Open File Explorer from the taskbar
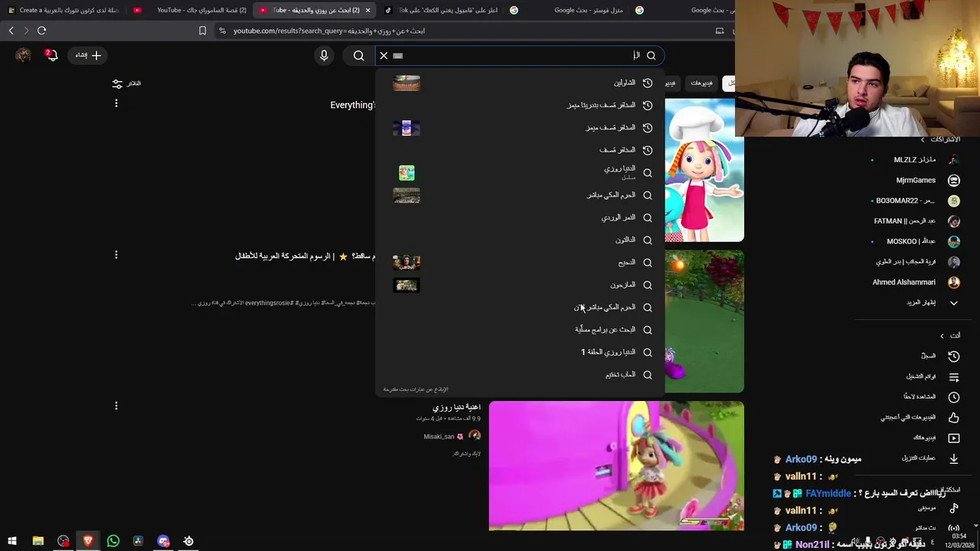 38,541
